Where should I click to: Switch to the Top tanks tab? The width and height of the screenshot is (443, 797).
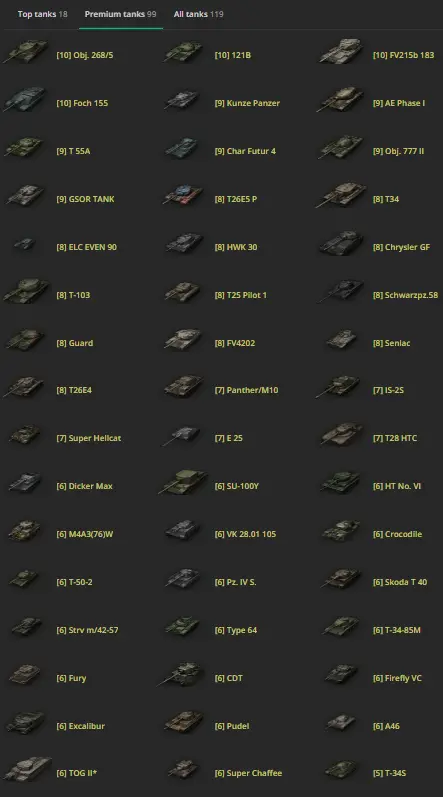click(x=43, y=14)
